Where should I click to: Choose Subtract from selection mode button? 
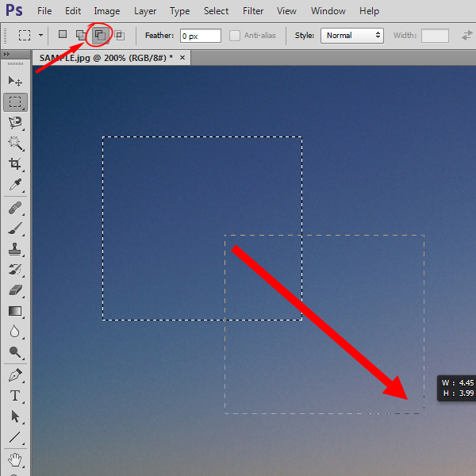coord(100,35)
